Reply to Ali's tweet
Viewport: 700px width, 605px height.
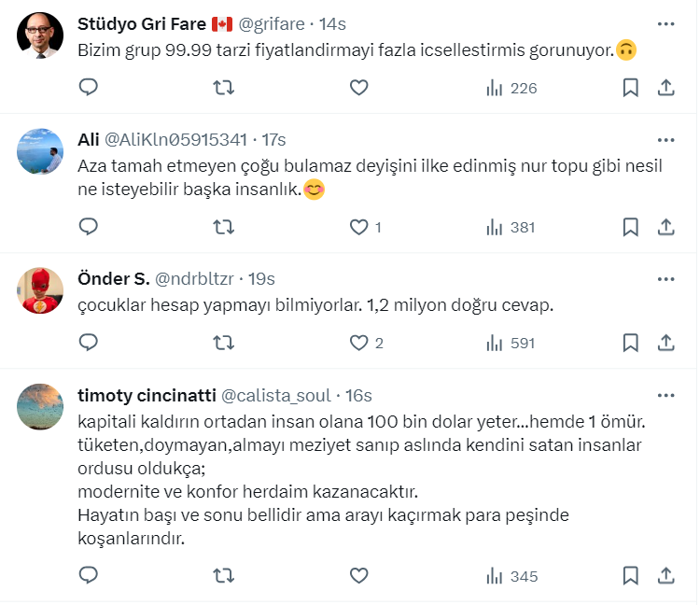click(x=89, y=227)
